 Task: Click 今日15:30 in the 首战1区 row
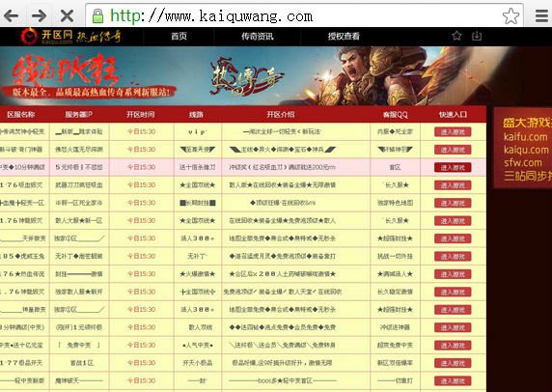pos(141,363)
